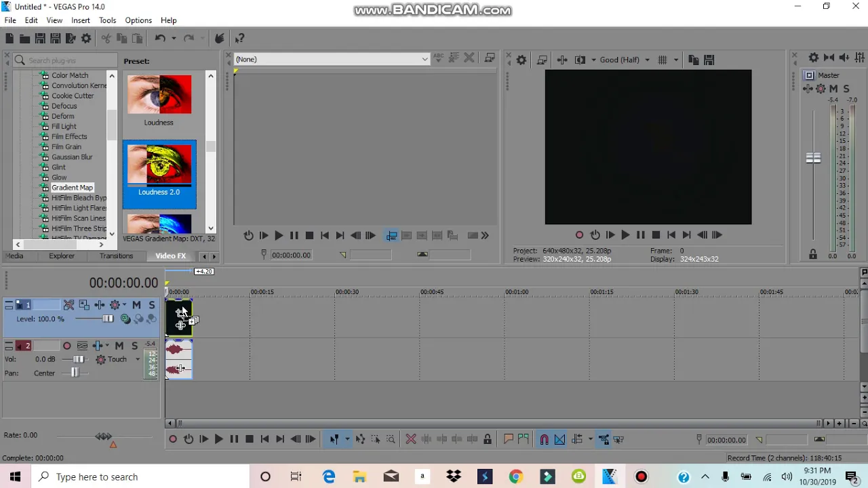Screen dimensions: 868x488
Task: Invert audio track 2 phase
Action: point(82,346)
